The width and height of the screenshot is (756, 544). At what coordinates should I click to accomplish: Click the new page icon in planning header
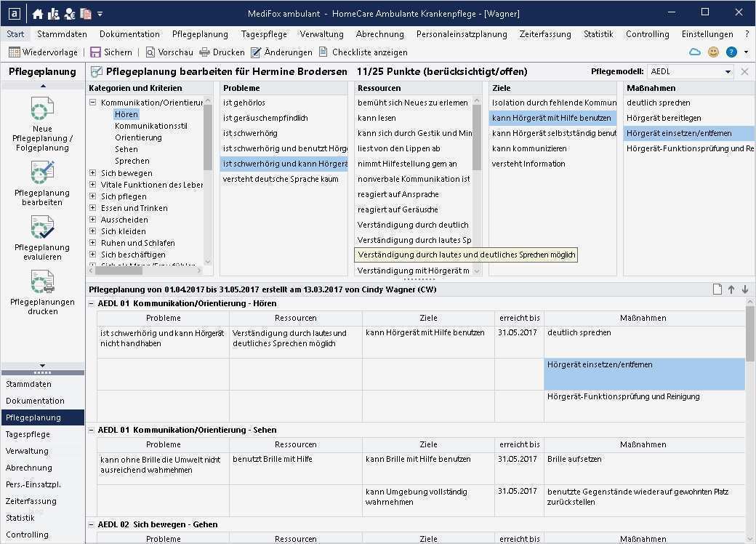[x=717, y=289]
